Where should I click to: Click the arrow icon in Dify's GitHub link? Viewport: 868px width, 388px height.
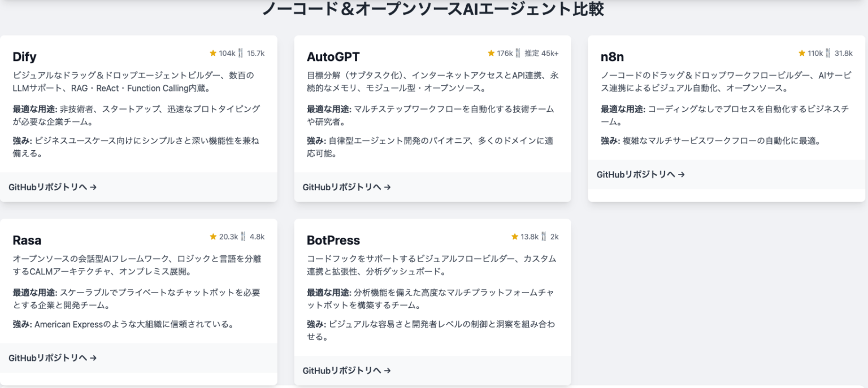94,188
